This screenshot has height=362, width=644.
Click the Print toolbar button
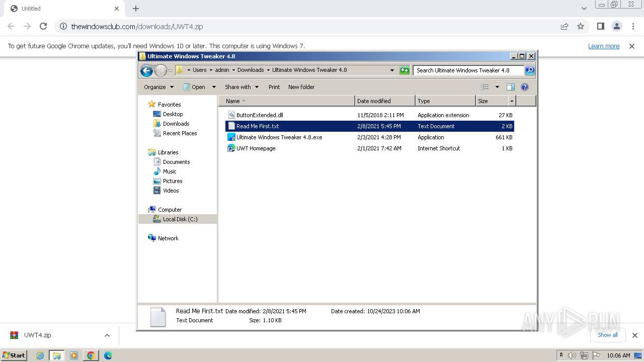[x=274, y=87]
